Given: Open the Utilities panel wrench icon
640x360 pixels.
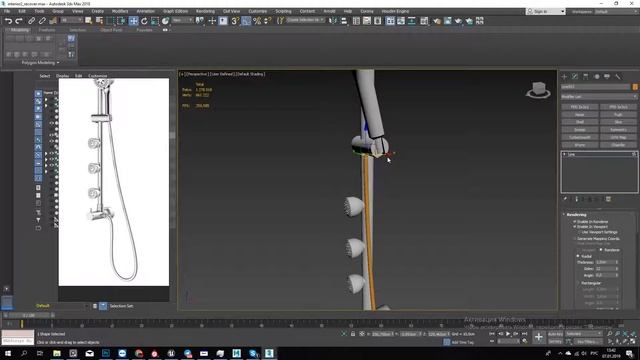Looking at the screenshot, I should pyautogui.click(x=618, y=76).
